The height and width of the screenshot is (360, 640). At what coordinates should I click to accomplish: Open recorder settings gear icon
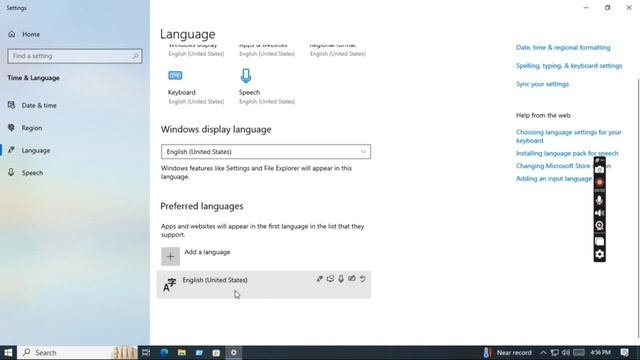[599, 255]
